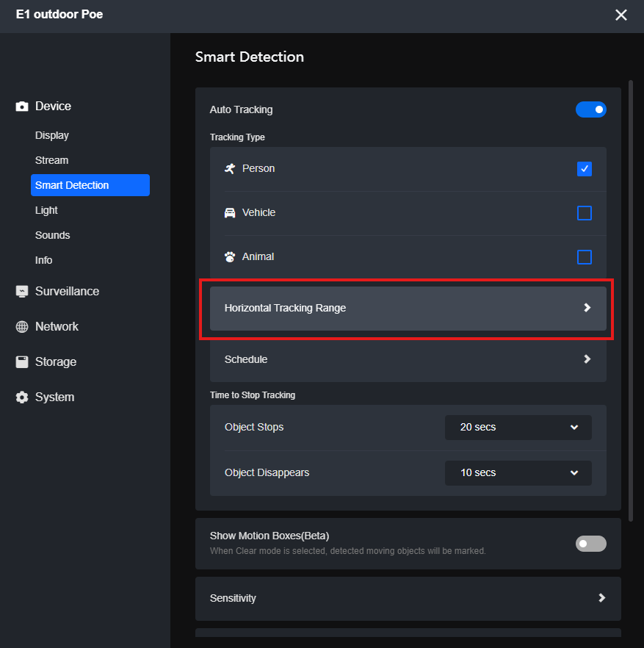Open the Object Stops 20 secs dropdown
Viewport: 644px width, 648px height.
pyautogui.click(x=518, y=428)
